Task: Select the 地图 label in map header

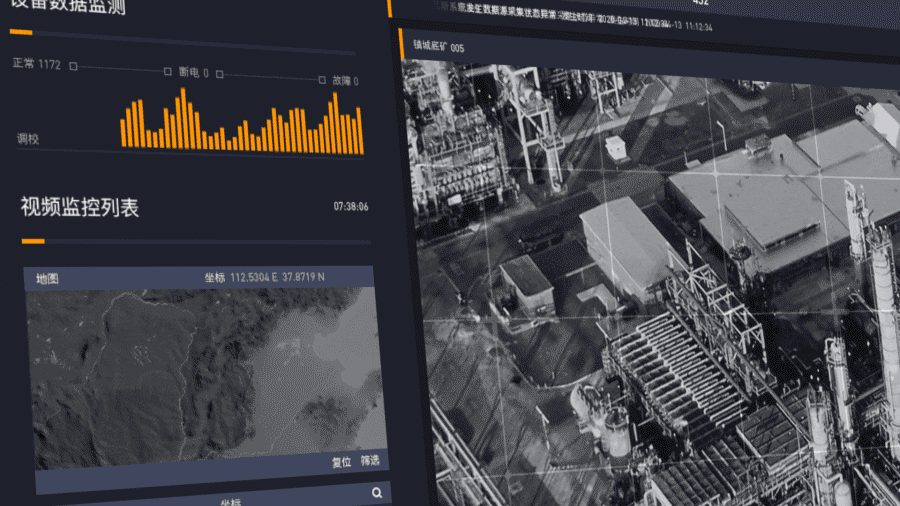Action: pos(47,279)
